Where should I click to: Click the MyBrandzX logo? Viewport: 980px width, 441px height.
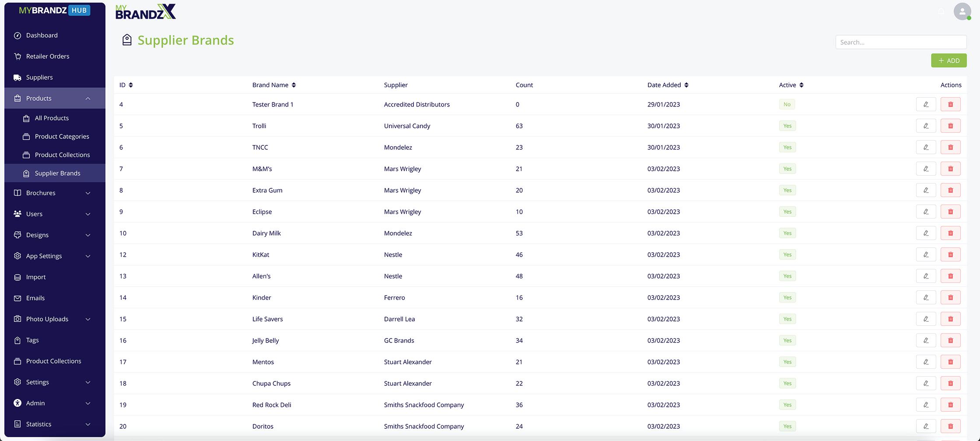[146, 12]
